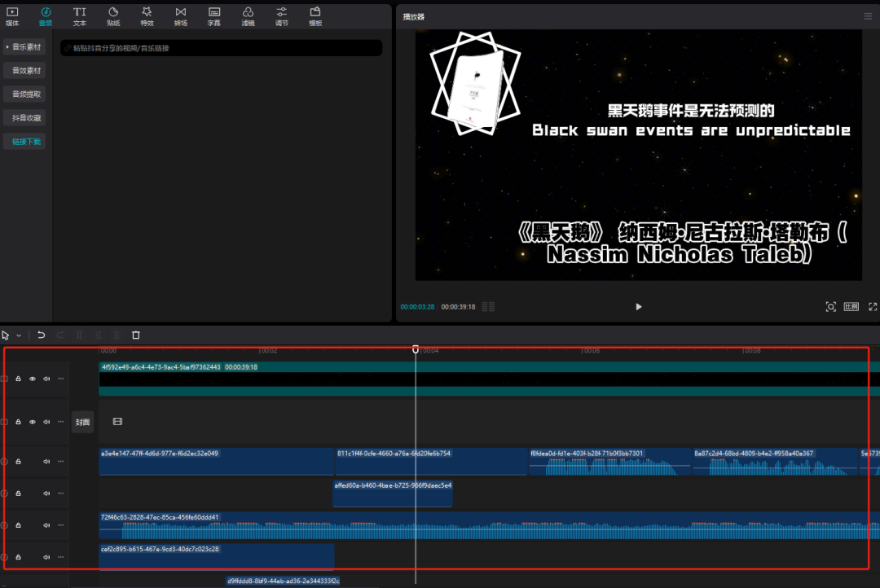The image size is (880, 588).
Task: Click the 封面 cover button
Action: (82, 422)
